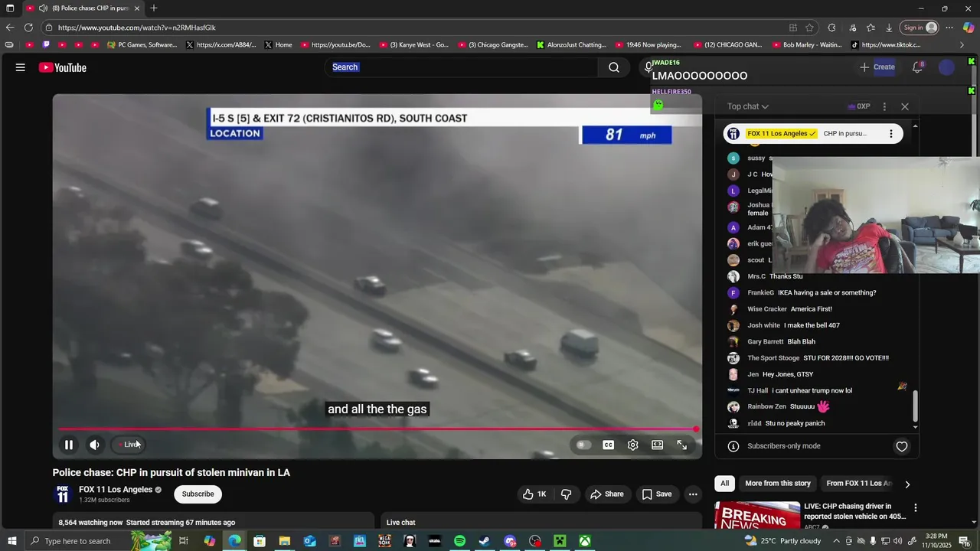Viewport: 980px width, 551px height.
Task: Open more actions menu beside Save
Action: pyautogui.click(x=693, y=494)
